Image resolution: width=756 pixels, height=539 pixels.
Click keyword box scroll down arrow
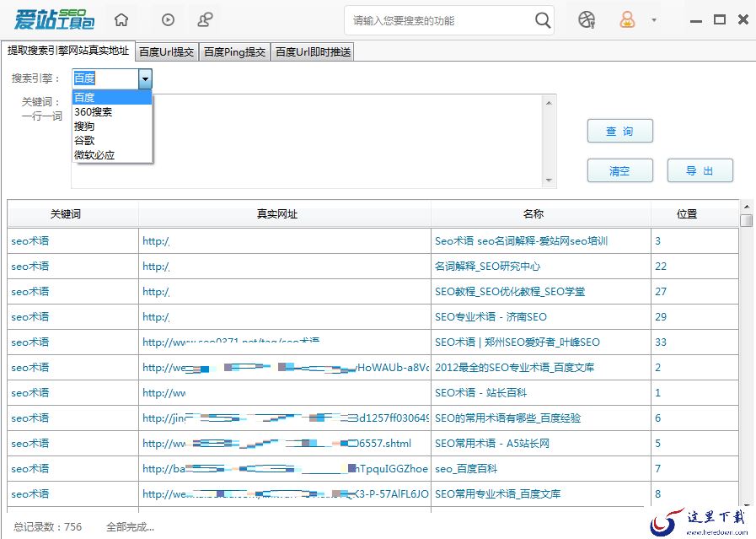pos(549,181)
